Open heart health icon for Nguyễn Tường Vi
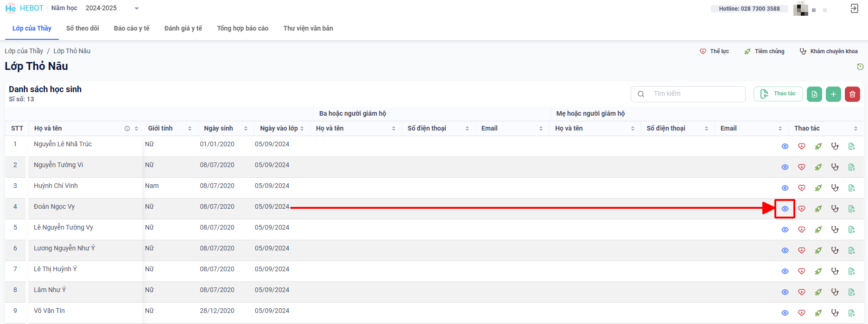This screenshot has height=324, width=868. (x=802, y=167)
